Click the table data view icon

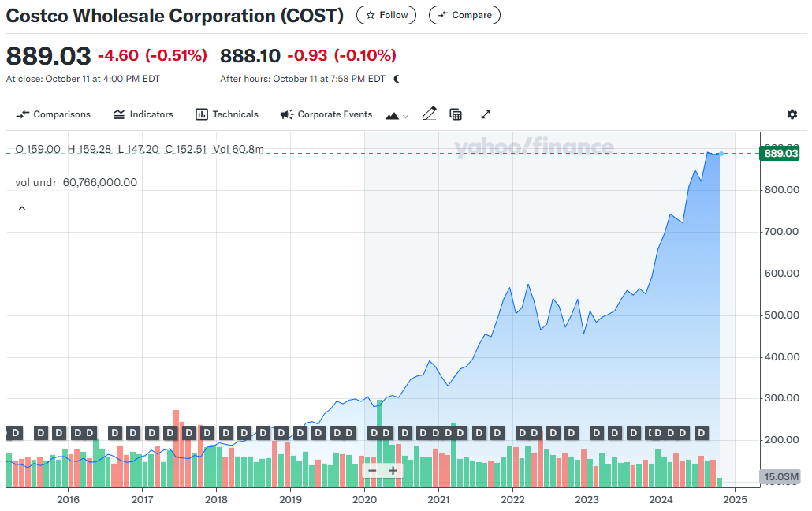click(x=456, y=114)
